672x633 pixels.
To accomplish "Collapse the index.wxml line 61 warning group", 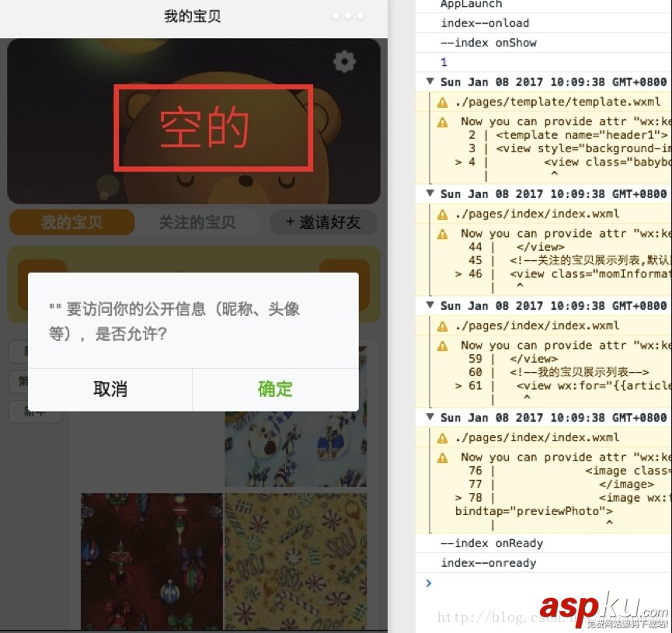I will [x=430, y=304].
